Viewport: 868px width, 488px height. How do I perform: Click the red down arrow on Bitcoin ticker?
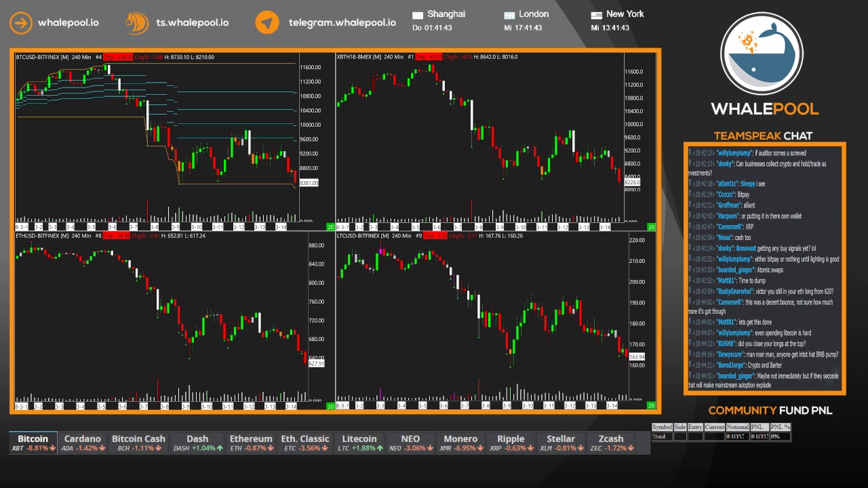(x=54, y=449)
